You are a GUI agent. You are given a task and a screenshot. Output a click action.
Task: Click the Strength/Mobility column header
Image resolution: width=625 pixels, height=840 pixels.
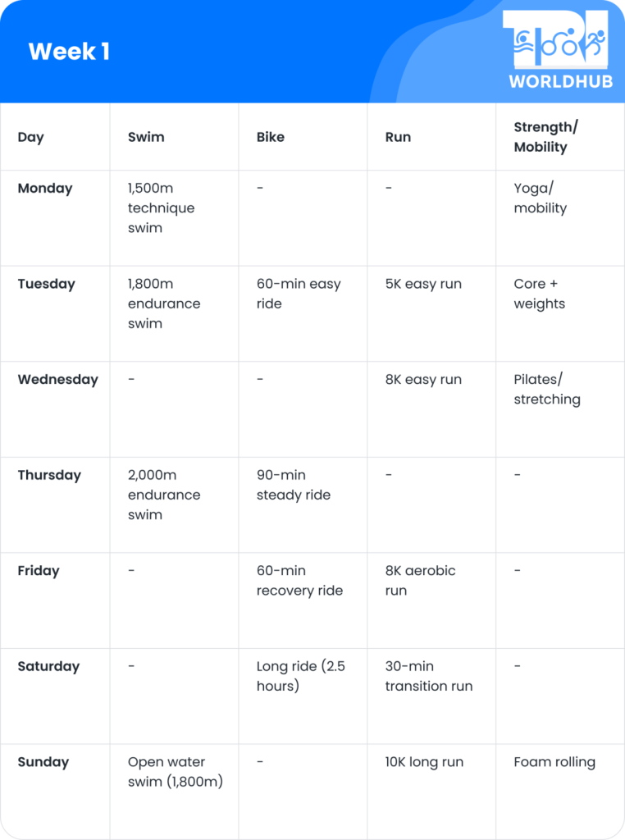[x=545, y=137]
